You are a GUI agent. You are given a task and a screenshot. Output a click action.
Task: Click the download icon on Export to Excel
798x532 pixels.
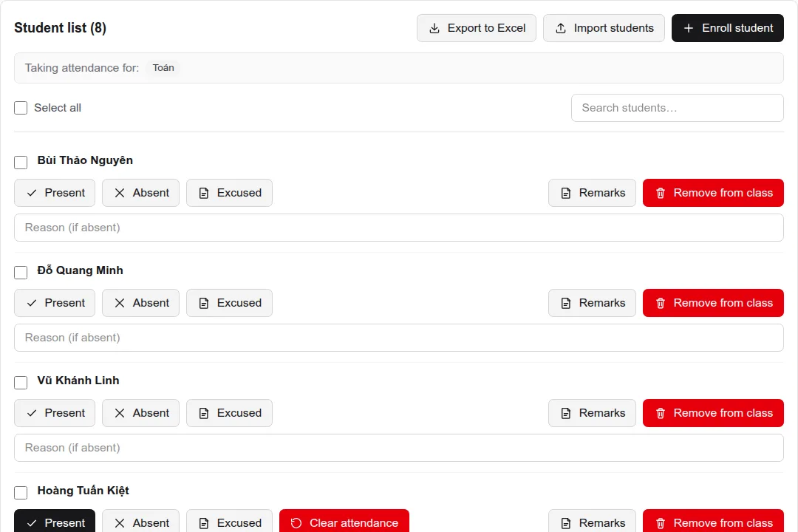coord(434,28)
